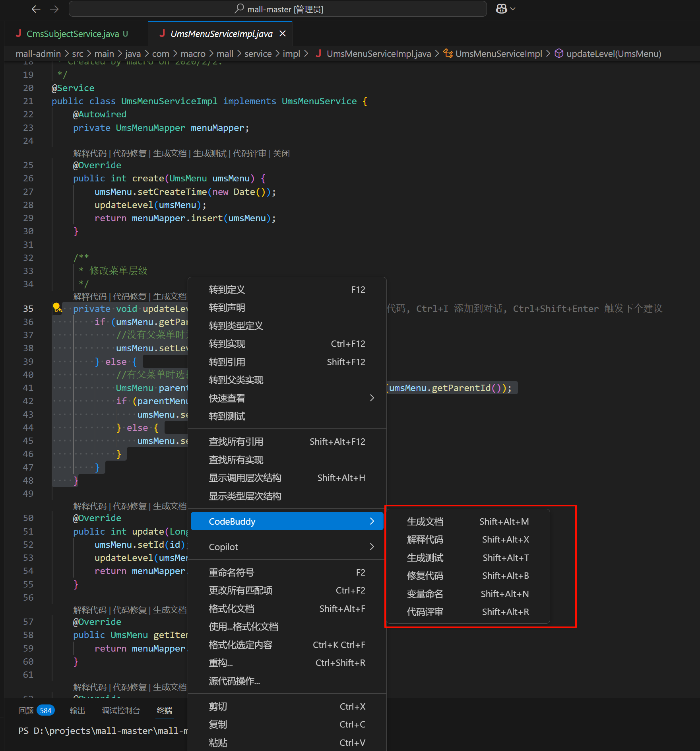Select 生成文档 in CodeBuddy submenu
The width and height of the screenshot is (700, 751).
[x=425, y=521]
